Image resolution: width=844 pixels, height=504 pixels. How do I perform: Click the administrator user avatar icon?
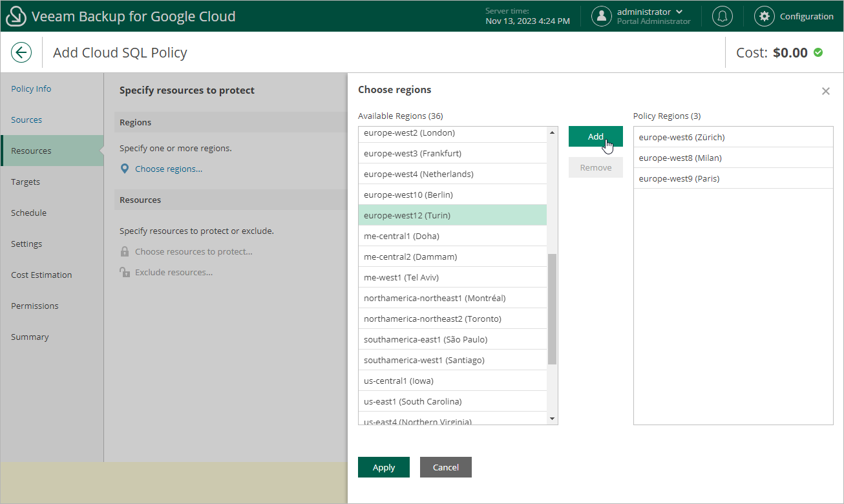(x=602, y=17)
